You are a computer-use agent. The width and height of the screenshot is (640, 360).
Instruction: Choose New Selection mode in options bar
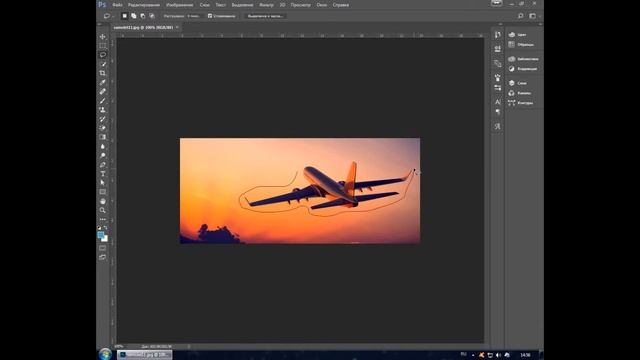(x=124, y=16)
